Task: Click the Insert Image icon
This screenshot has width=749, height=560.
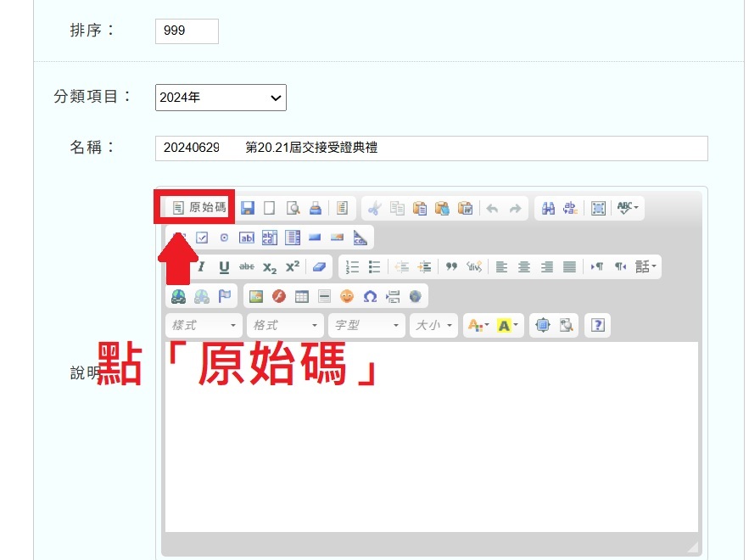Action: tap(256, 297)
